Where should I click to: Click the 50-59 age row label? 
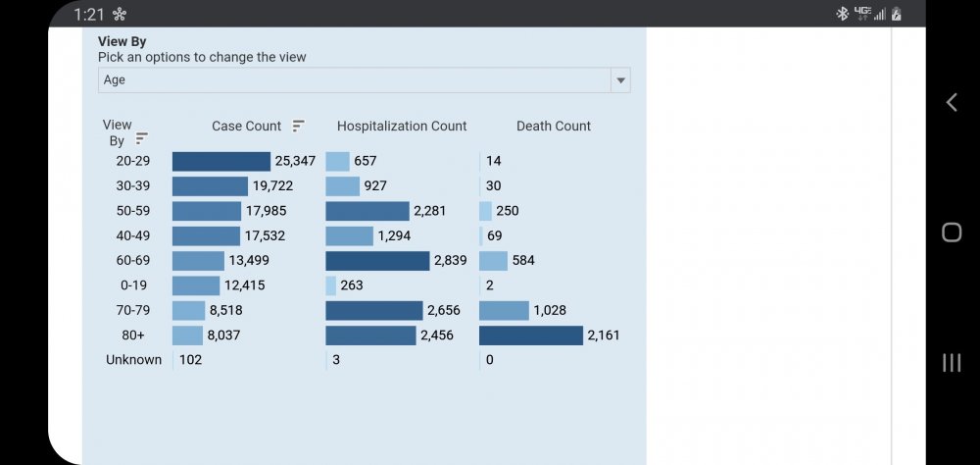[133, 211]
